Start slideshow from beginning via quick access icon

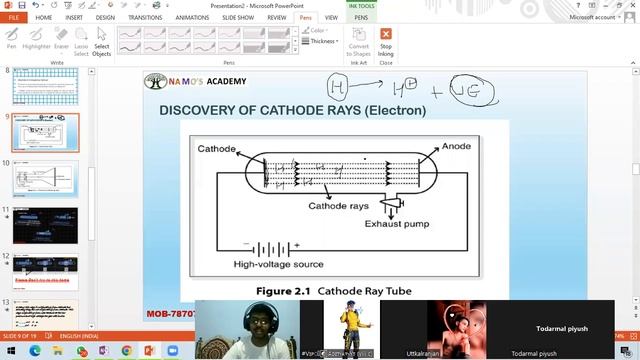pos(68,5)
